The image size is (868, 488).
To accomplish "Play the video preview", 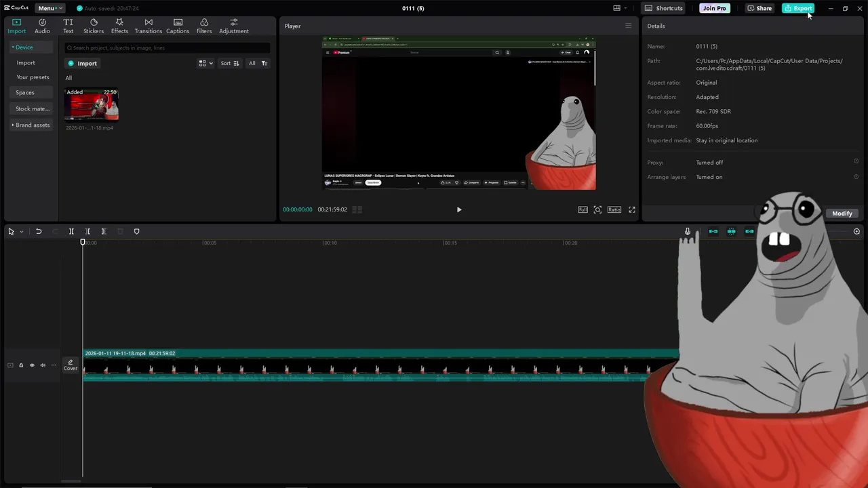I will pyautogui.click(x=459, y=209).
